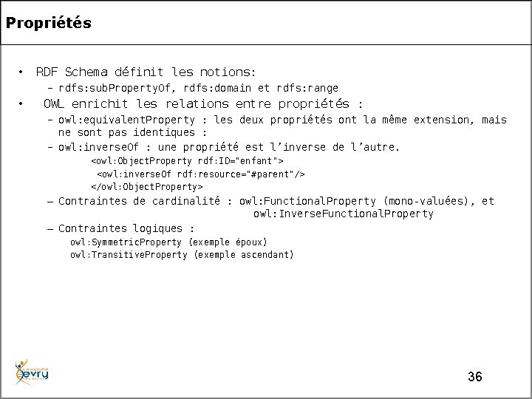Click the "RDF Schema définit les notions" bullet
Viewport: 532px width, 399px height.
tap(146, 72)
